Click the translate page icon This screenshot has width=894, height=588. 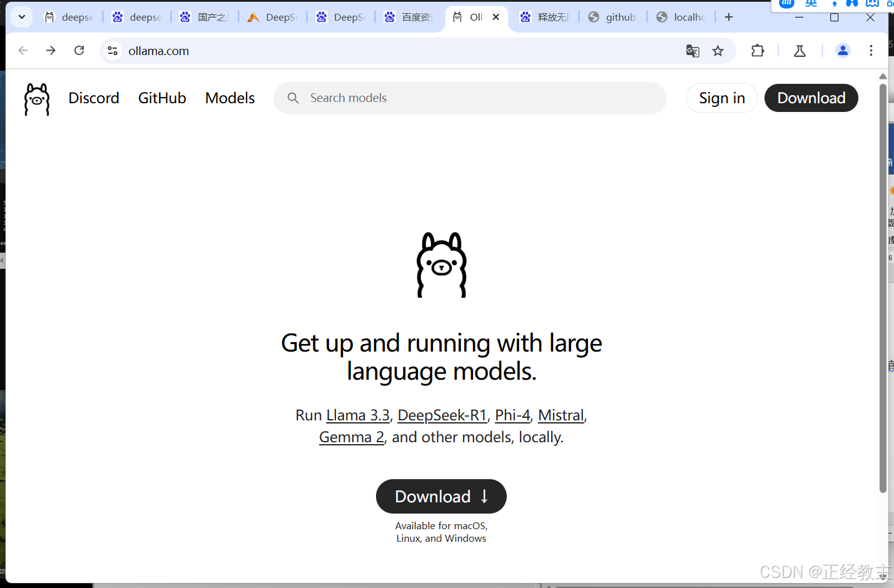pos(693,51)
